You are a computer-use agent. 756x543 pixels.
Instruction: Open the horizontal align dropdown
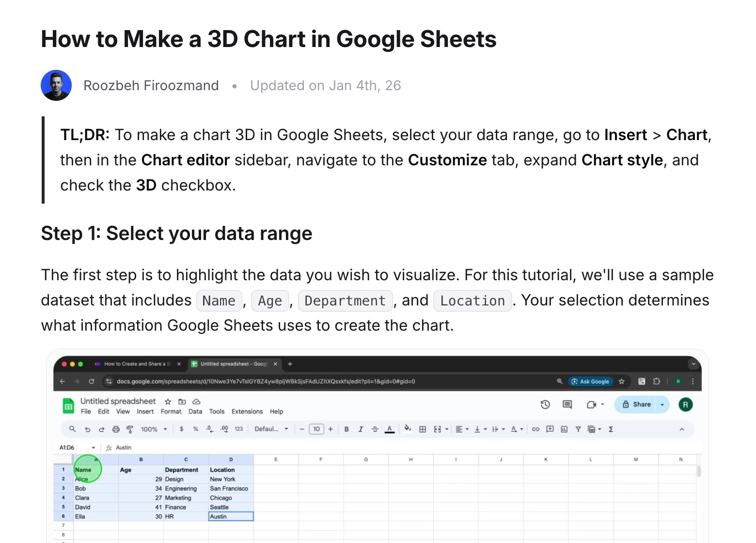tap(462, 429)
